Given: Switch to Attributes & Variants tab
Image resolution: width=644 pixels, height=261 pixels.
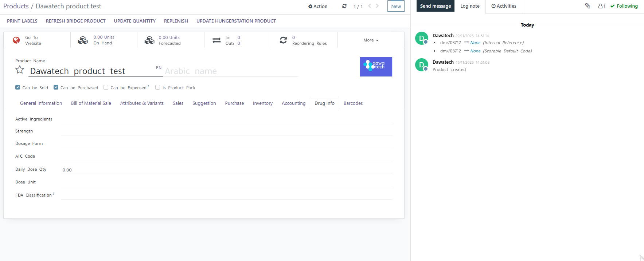Looking at the screenshot, I should (x=142, y=103).
